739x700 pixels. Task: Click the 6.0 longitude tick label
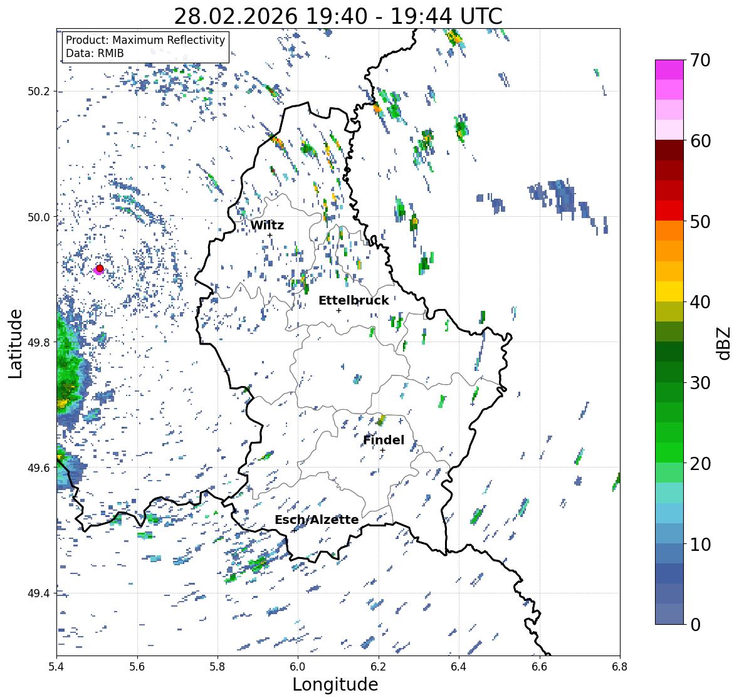(x=298, y=667)
